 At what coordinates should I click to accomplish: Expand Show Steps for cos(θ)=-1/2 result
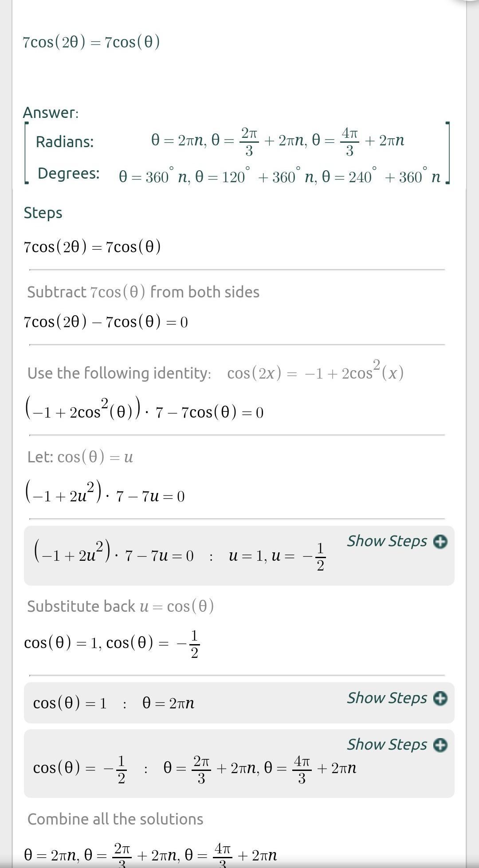(387, 745)
